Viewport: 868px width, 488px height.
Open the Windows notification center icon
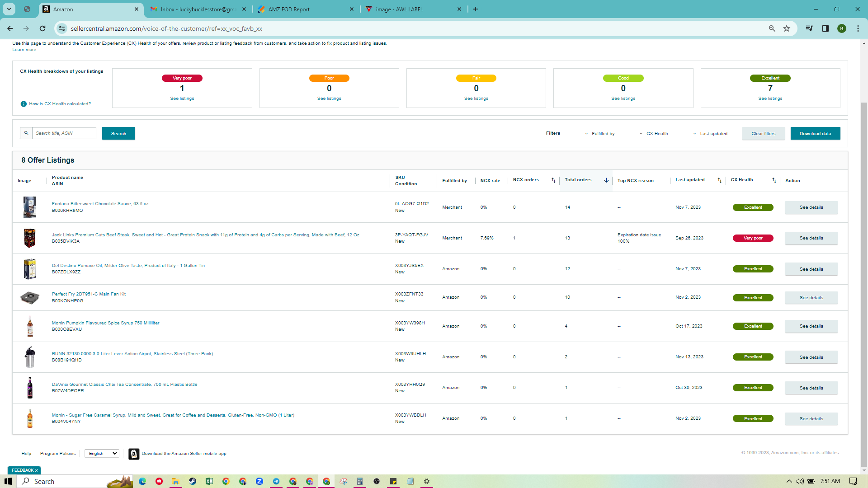point(853,481)
